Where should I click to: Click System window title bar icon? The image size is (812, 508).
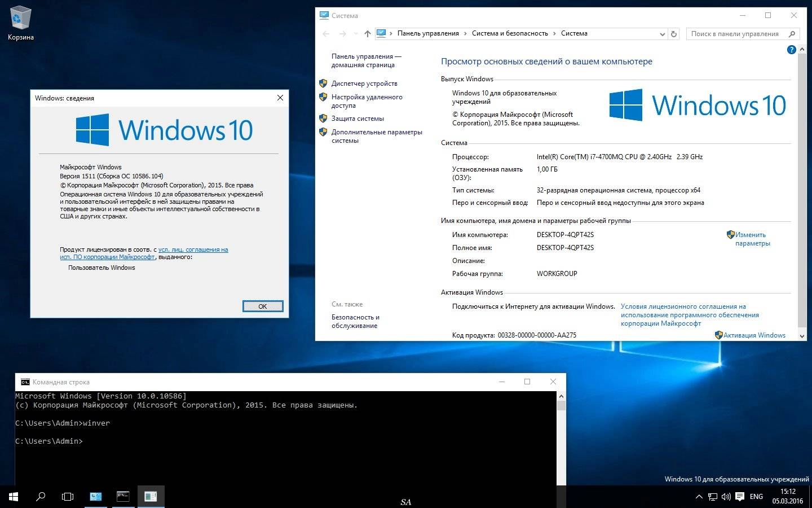[x=324, y=15]
